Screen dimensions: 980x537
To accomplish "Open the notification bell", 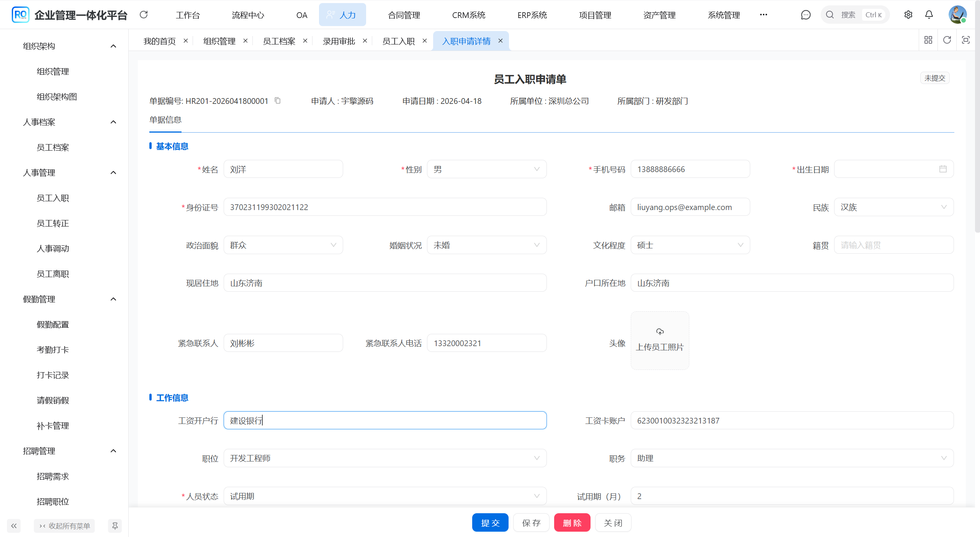I will [929, 15].
